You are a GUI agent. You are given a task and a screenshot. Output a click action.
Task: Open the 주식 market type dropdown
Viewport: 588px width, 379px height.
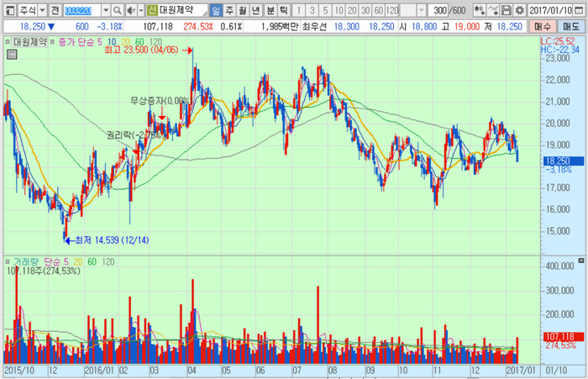click(x=40, y=10)
